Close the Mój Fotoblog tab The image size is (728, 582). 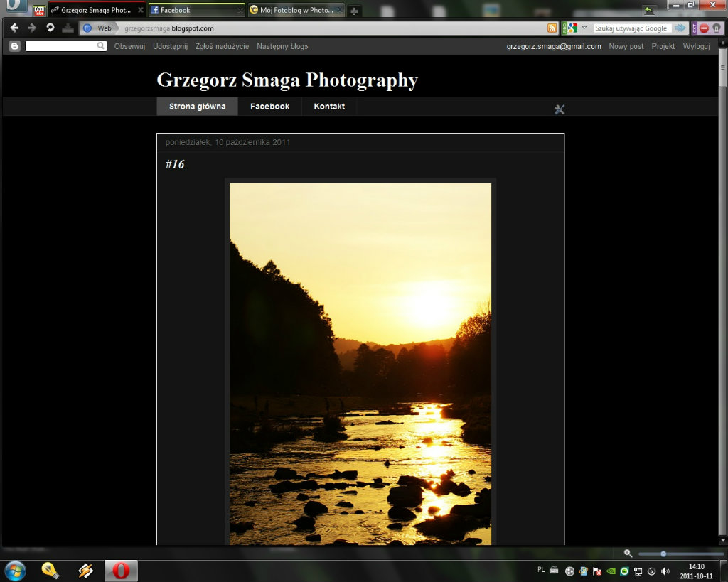[x=339, y=10]
